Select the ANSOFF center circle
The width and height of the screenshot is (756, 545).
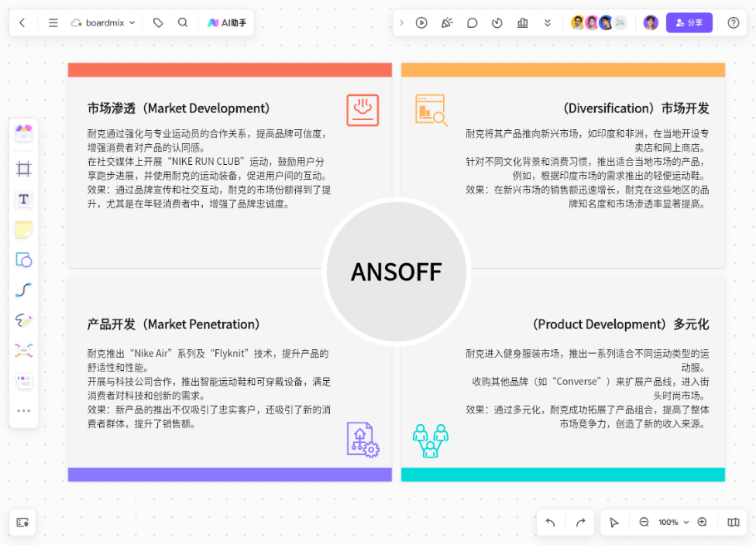tap(397, 271)
